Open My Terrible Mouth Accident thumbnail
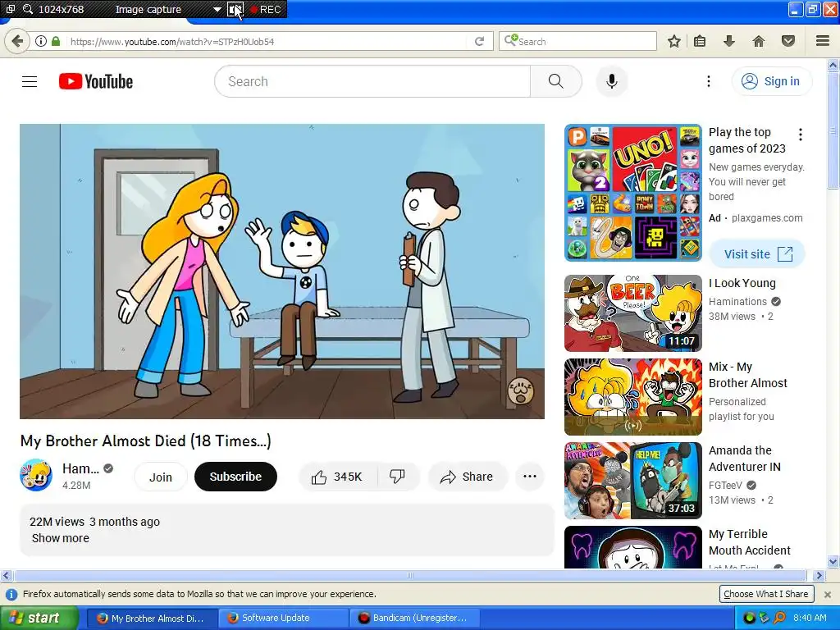840x630 pixels. click(632, 547)
